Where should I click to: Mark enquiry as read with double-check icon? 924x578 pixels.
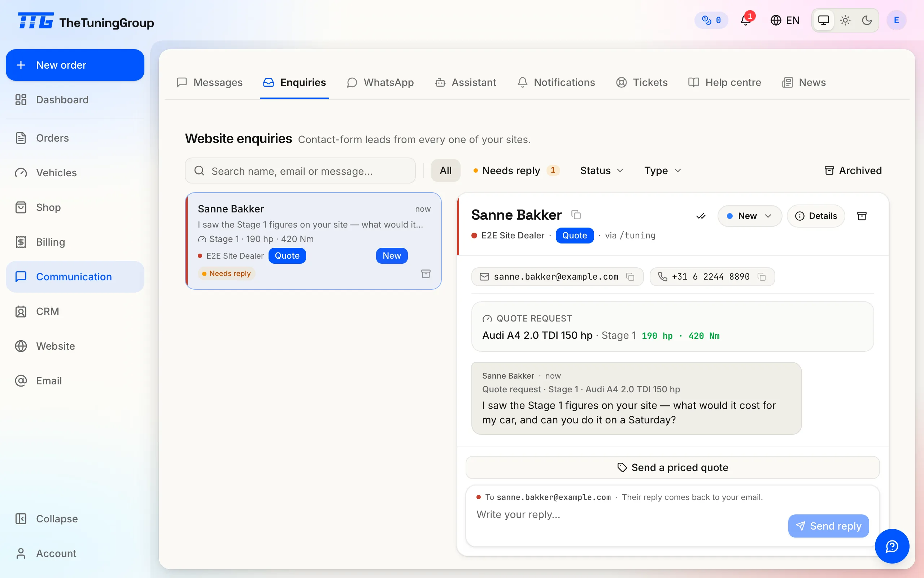[x=701, y=216]
